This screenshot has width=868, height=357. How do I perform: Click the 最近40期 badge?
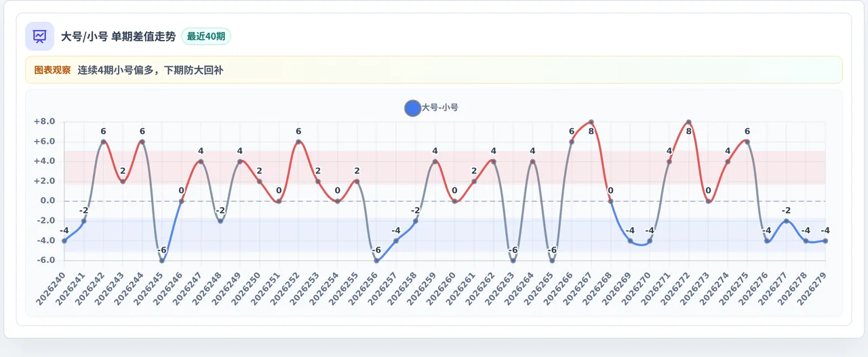pyautogui.click(x=206, y=37)
